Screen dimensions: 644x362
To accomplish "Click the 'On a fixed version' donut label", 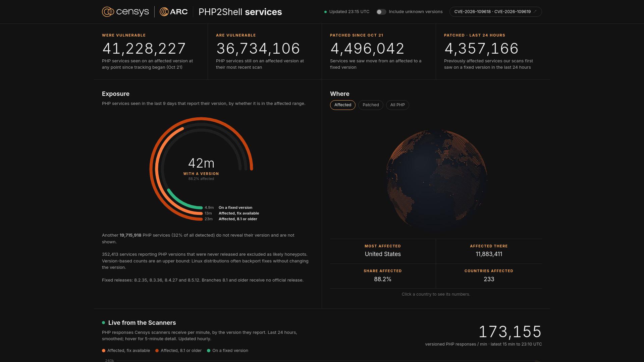I will [x=235, y=207].
